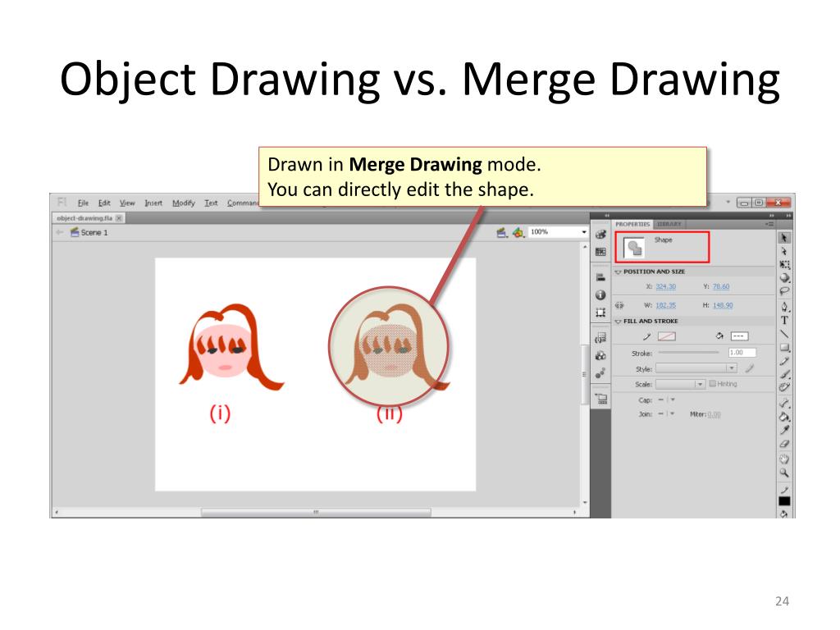840x630 pixels.
Task: Close the object-drawing.fla document tab
Action: click(119, 218)
